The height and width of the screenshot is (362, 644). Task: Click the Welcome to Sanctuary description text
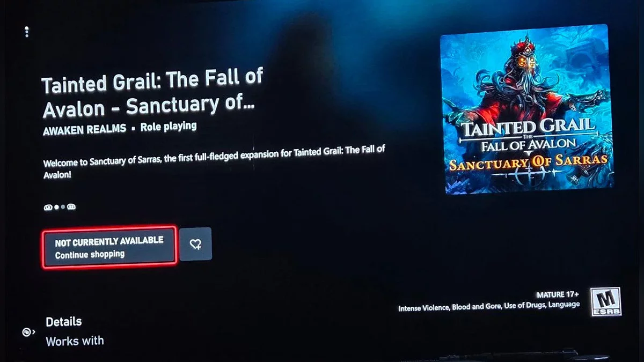214,162
